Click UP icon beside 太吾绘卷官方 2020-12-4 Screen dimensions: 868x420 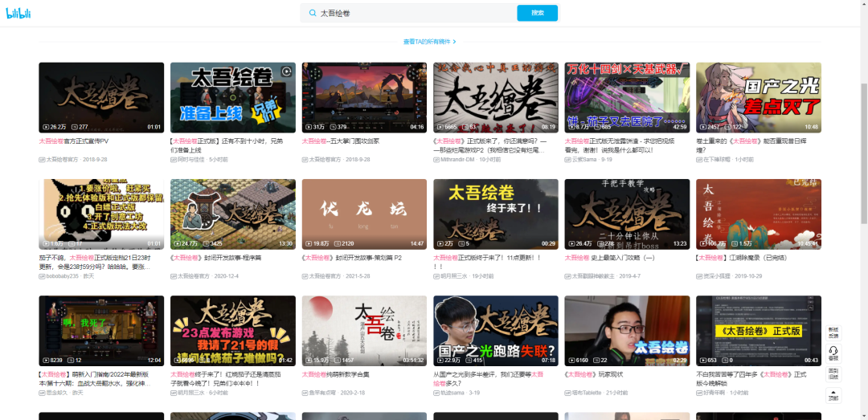click(174, 276)
